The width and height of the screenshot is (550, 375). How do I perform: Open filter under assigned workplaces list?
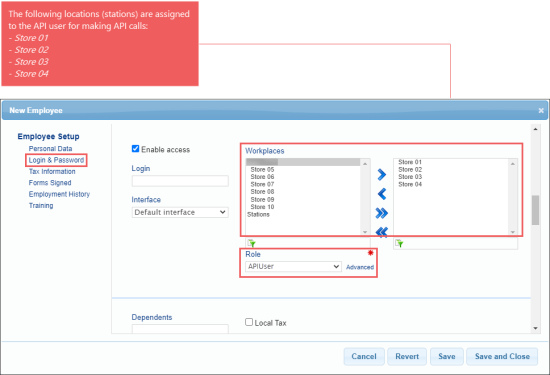399,243
